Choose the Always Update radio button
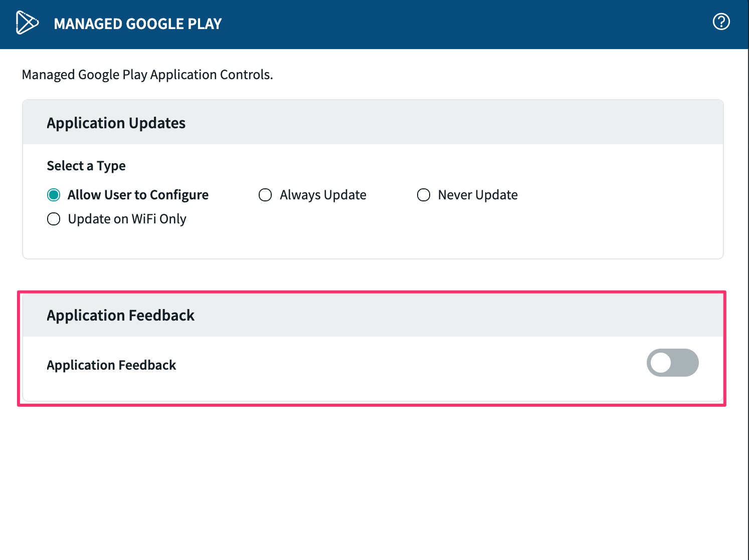 (265, 195)
